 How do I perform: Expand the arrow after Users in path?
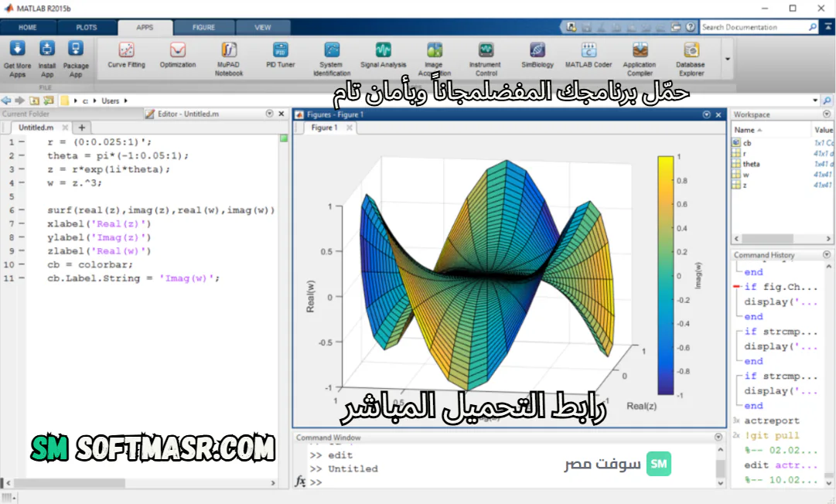126,100
